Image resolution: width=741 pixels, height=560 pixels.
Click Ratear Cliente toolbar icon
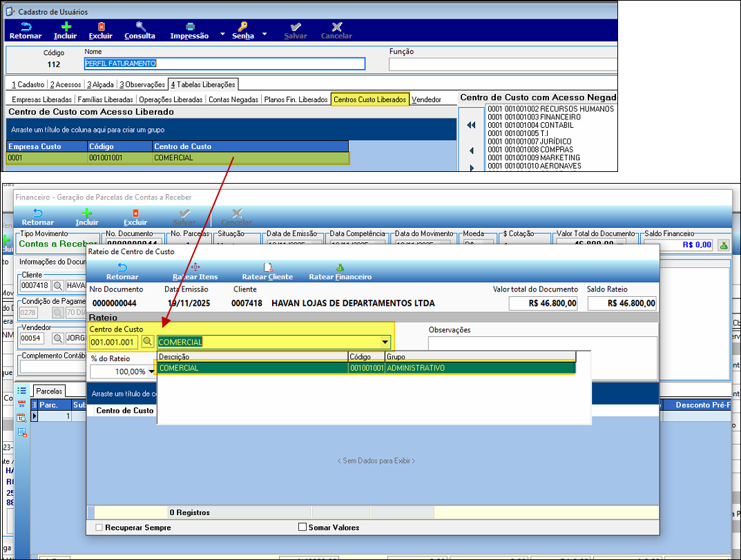267,271
